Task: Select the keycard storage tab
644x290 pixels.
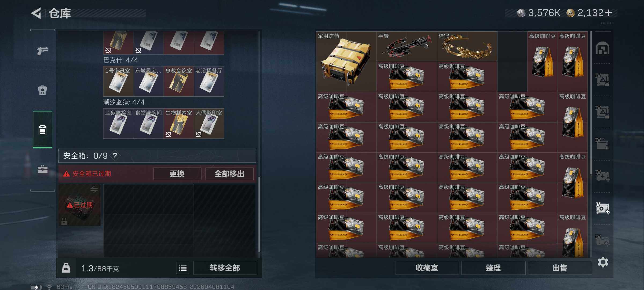Action: [x=42, y=130]
